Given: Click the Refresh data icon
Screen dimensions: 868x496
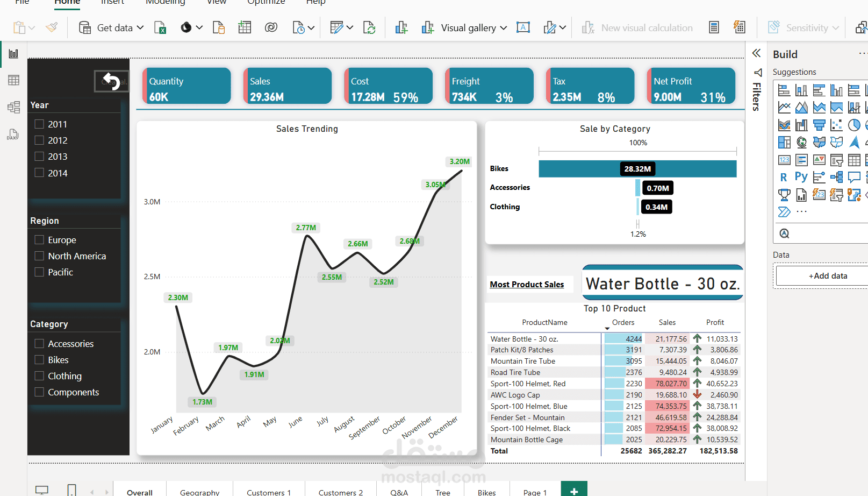Looking at the screenshot, I should (x=369, y=27).
